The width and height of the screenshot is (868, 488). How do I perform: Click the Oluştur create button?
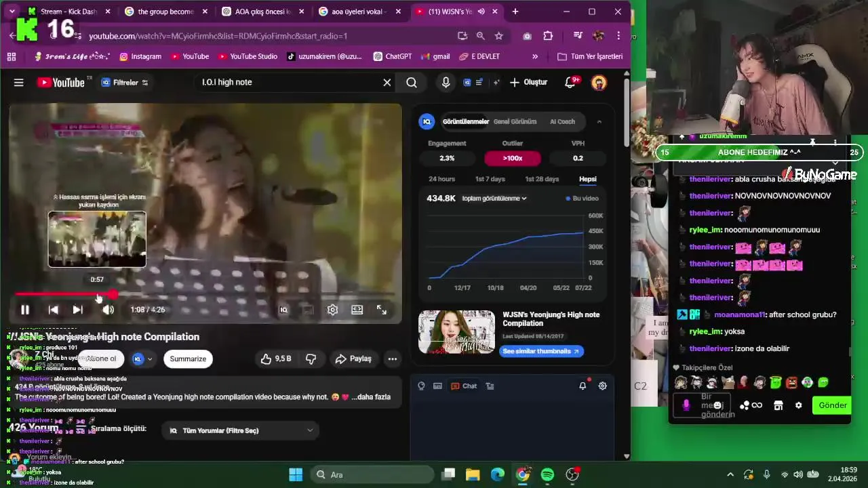click(x=528, y=83)
